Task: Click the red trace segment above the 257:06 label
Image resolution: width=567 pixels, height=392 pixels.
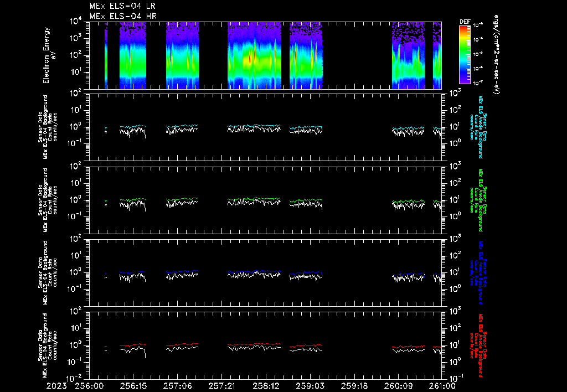Action: [182, 344]
